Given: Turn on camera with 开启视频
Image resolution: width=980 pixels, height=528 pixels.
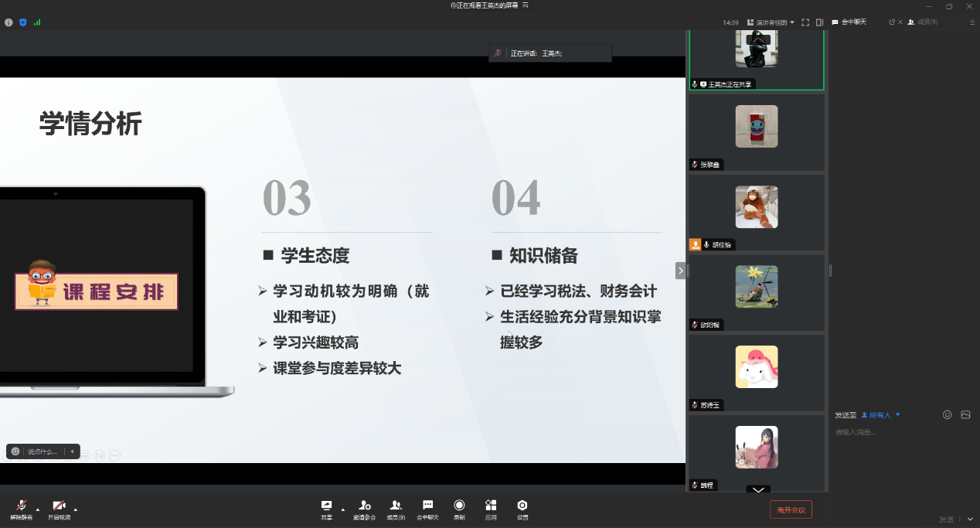Looking at the screenshot, I should 59,508.
